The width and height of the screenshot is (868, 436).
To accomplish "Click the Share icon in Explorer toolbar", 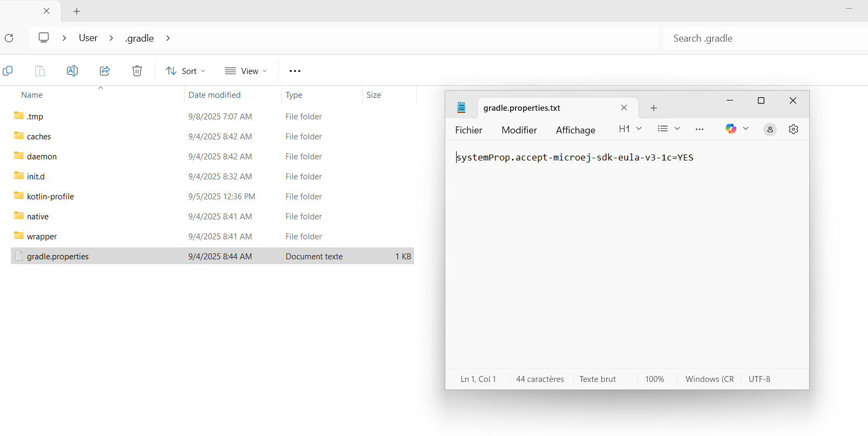I will (105, 71).
